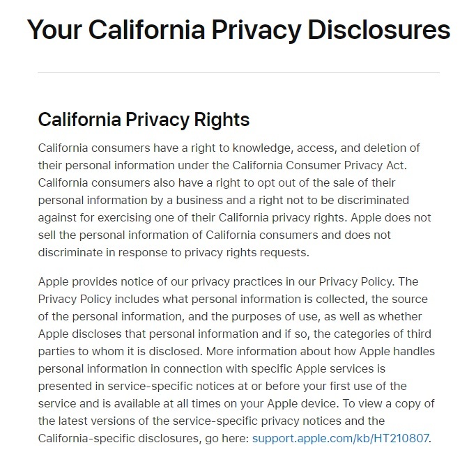
Task: Click the horizontal divider line below the title
Action: (238, 73)
